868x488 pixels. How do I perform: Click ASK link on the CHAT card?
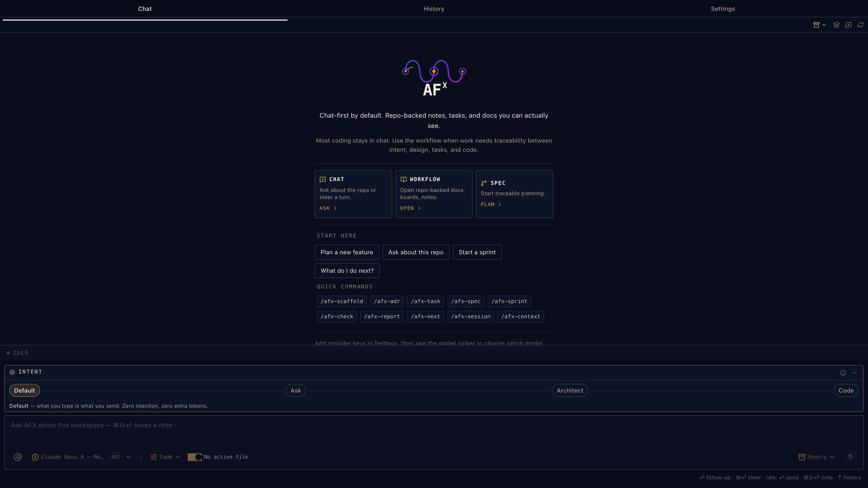(x=328, y=208)
